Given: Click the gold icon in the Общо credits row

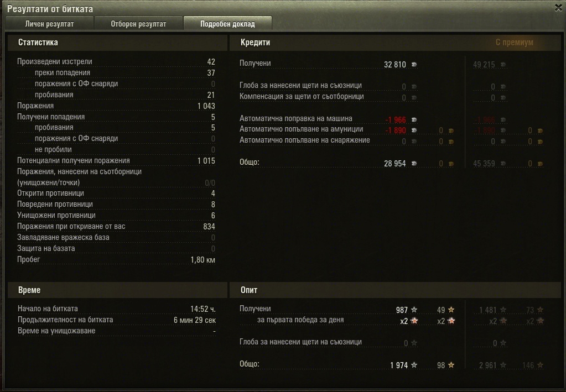Looking at the screenshot, I should coord(451,164).
